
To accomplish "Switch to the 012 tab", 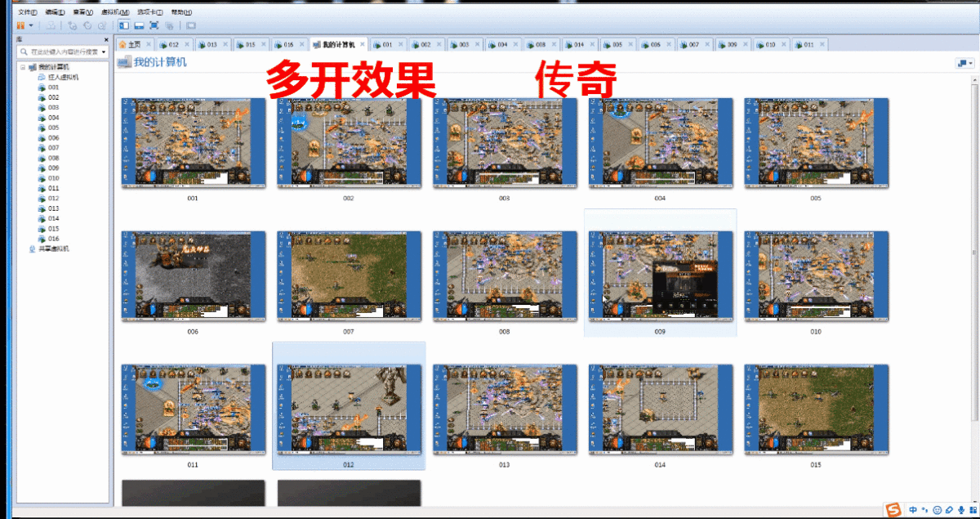I will point(173,44).
